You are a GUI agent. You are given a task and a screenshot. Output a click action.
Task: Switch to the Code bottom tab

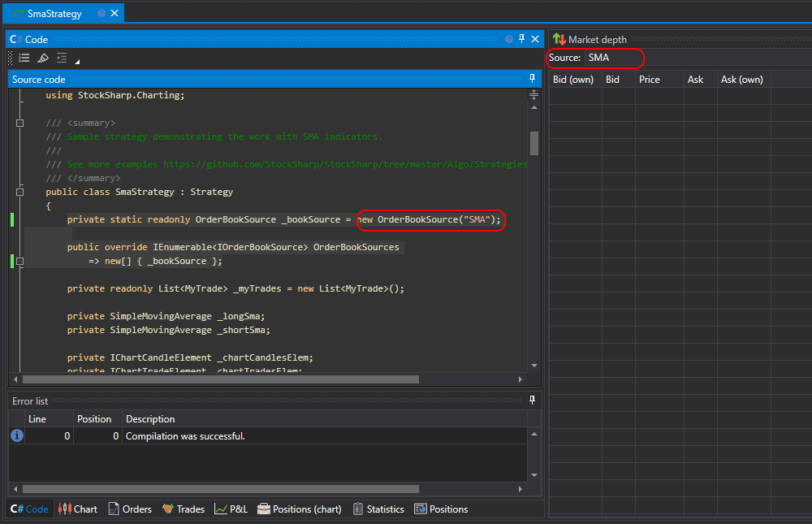pyautogui.click(x=29, y=509)
